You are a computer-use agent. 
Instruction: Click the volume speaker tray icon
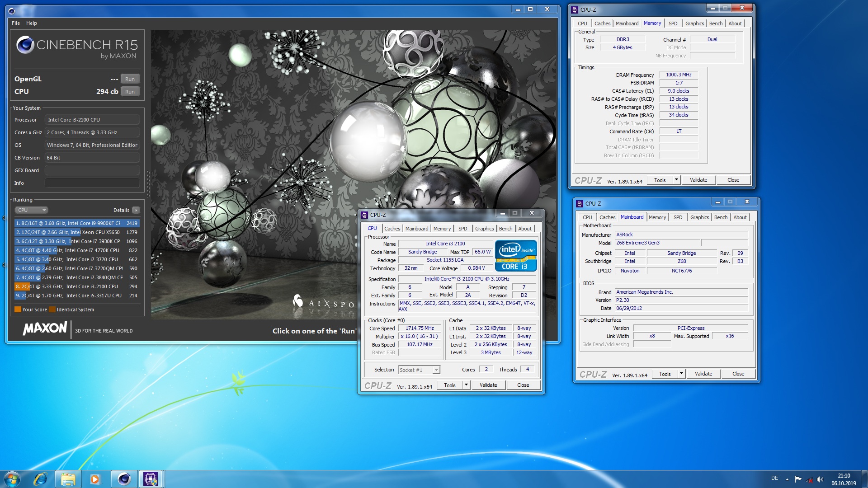(x=820, y=479)
